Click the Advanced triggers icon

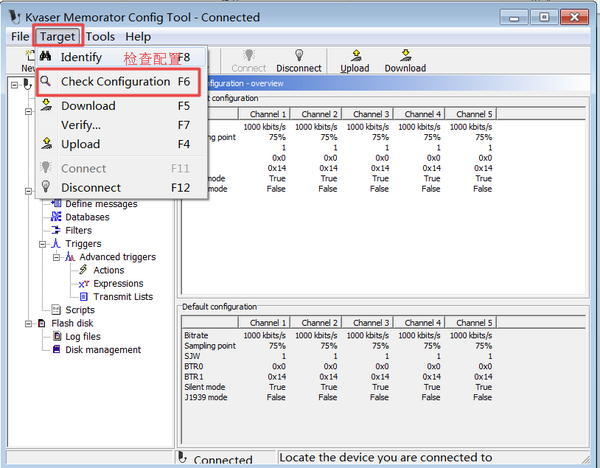pos(70,256)
